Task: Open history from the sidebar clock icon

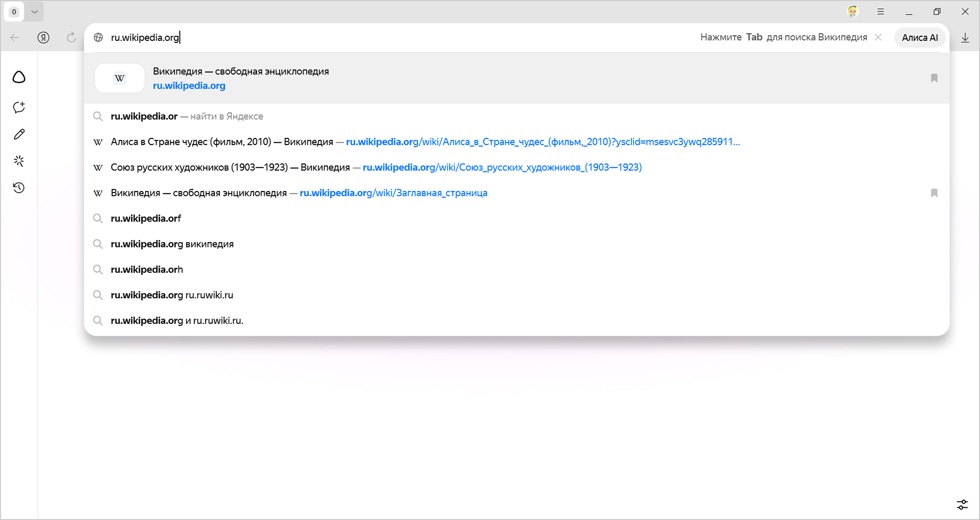Action: (x=19, y=188)
